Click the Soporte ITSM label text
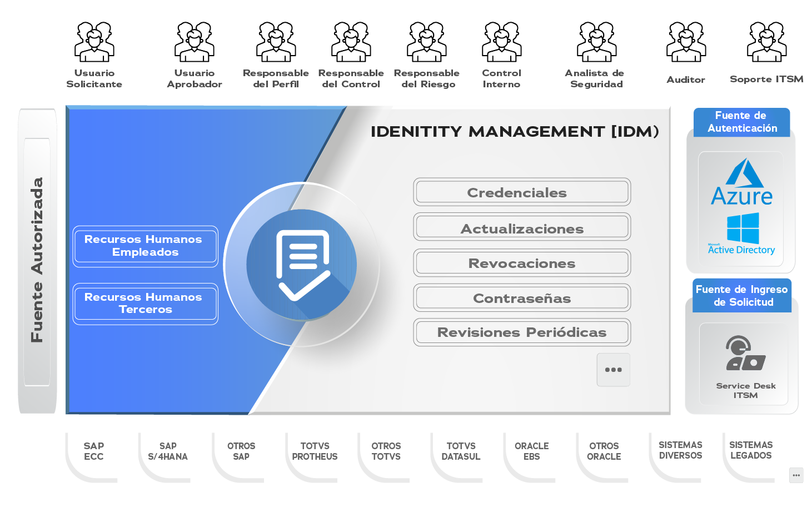This screenshot has width=812, height=507. [x=767, y=79]
